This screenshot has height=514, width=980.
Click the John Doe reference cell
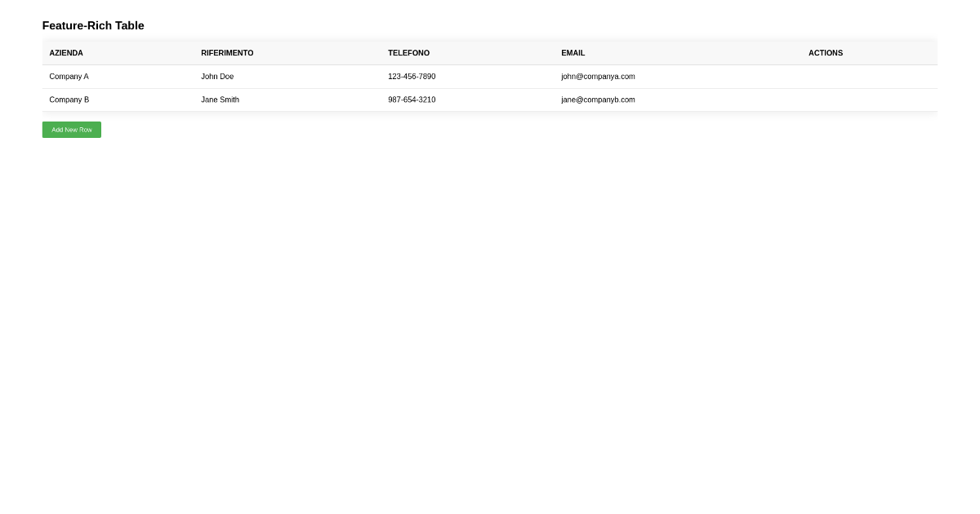click(217, 76)
